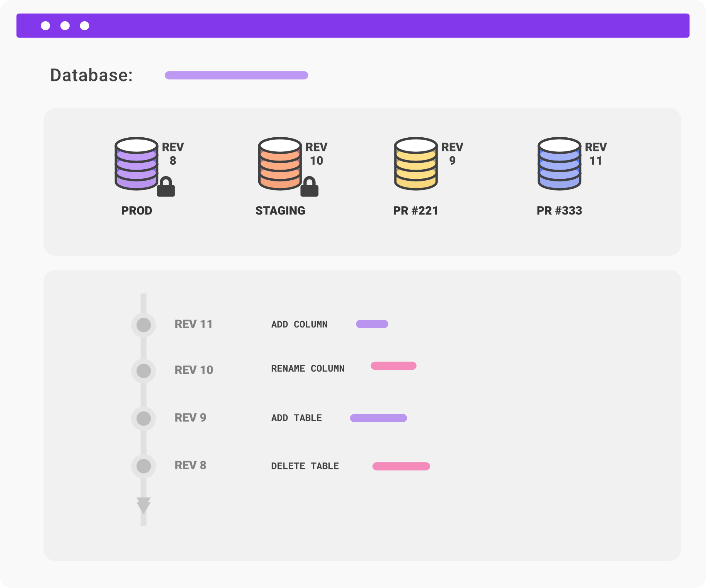Click the purple bar beside ADD COLUMN
Viewport: 706px width, 588px height.
coord(372,324)
